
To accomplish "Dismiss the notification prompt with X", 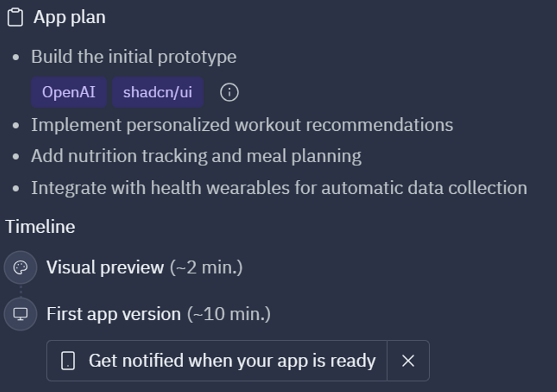I will tap(408, 361).
